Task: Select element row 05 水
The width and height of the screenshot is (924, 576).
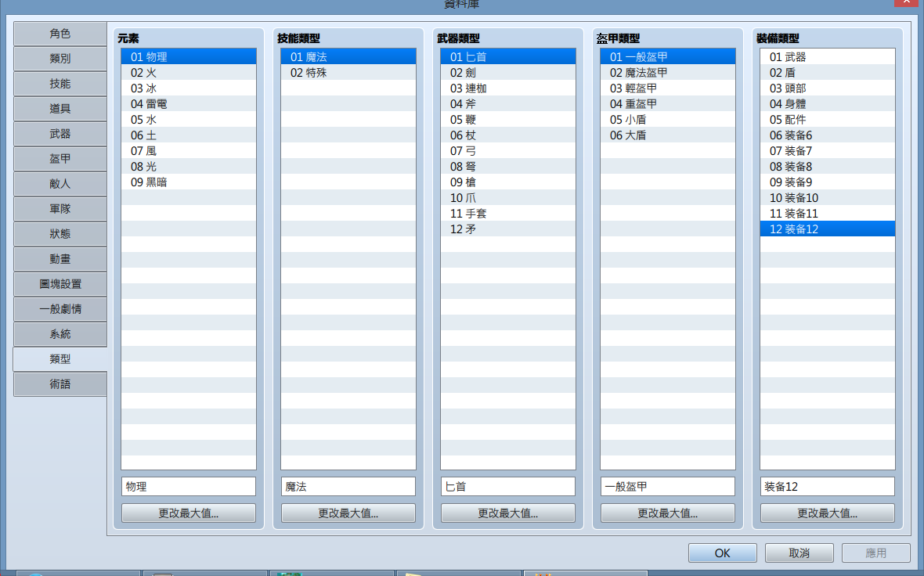Action: pos(189,120)
